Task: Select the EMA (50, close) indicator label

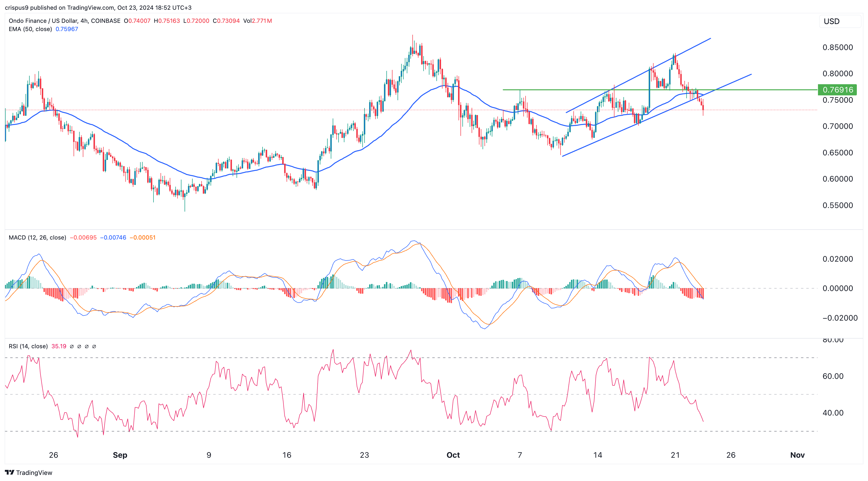Action: [x=30, y=29]
